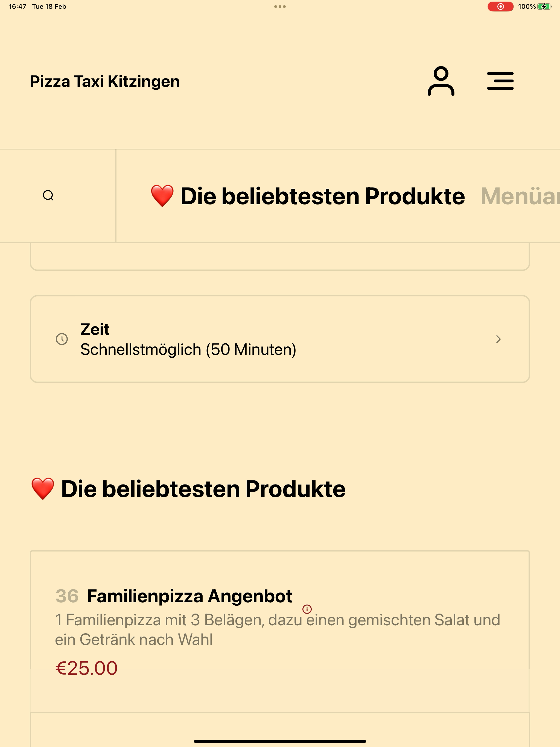
Task: Tap the clock icon beside Zeit
Action: 62,339
